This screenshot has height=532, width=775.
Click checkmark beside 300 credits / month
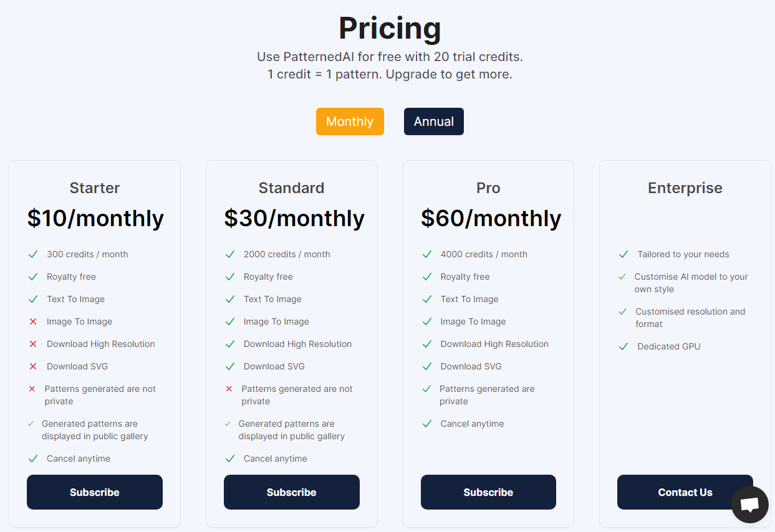[33, 254]
